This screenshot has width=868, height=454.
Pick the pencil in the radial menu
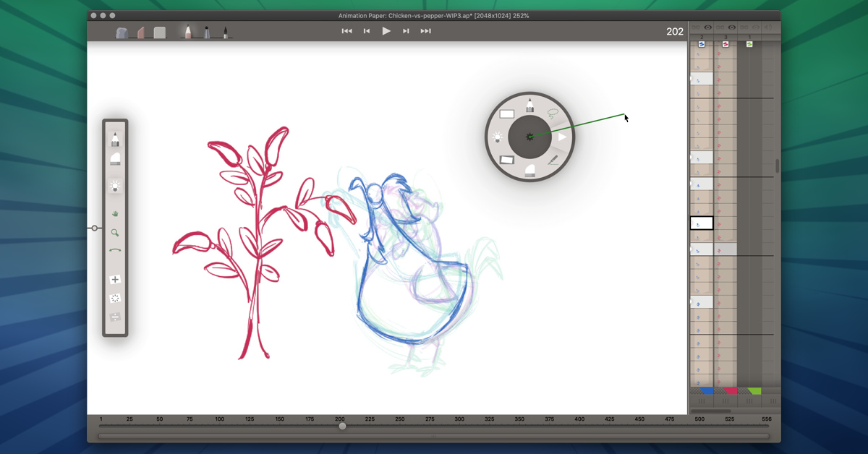click(x=529, y=105)
